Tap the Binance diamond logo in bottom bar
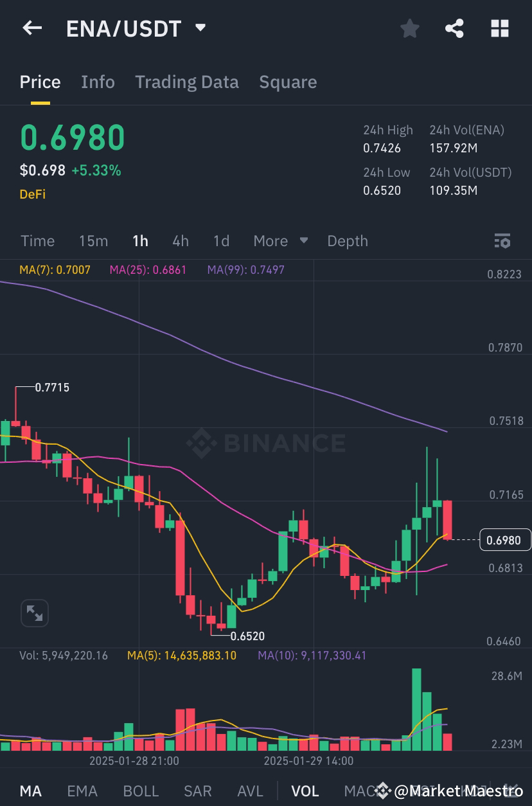 point(382,791)
